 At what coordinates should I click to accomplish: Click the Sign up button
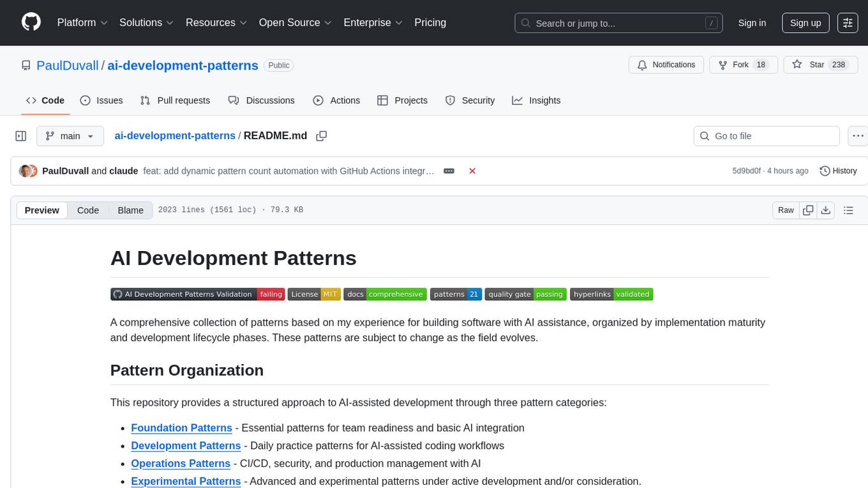pos(805,23)
